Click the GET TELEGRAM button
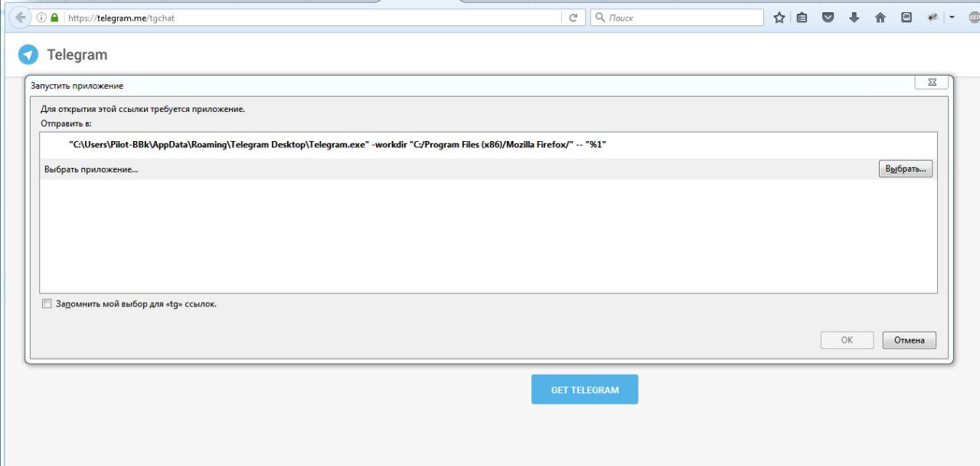 [585, 389]
